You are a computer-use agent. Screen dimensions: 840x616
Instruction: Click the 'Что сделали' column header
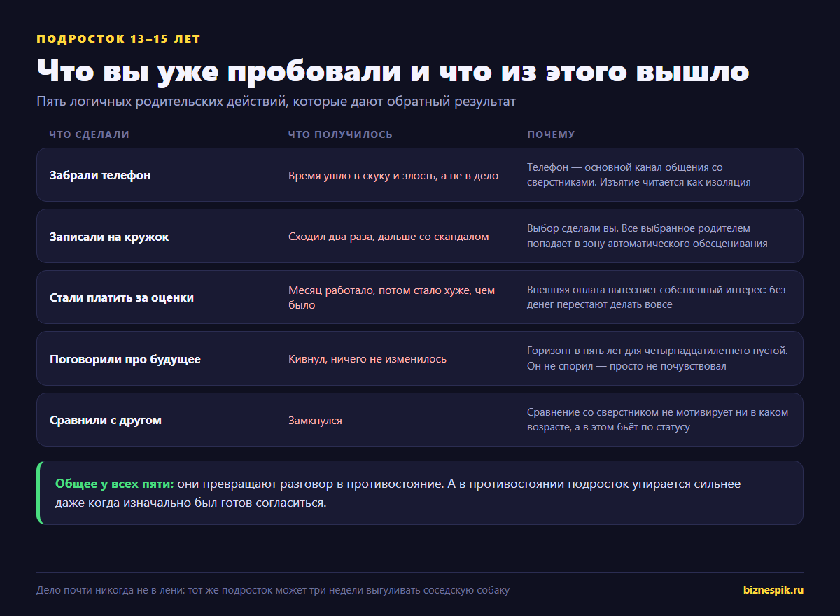[x=90, y=134]
